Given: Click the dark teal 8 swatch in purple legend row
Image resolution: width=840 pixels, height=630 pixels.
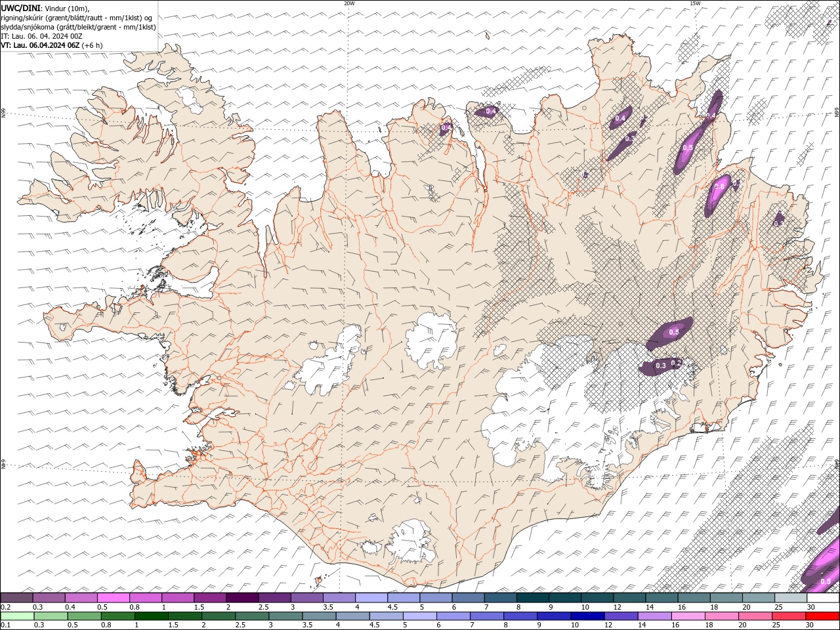Looking at the screenshot, I should [532, 598].
